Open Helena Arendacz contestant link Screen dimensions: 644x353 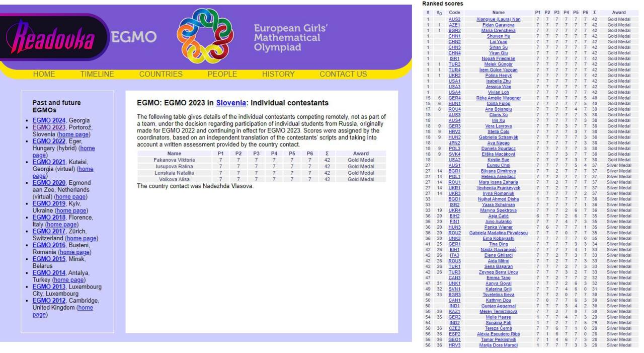[499, 177]
